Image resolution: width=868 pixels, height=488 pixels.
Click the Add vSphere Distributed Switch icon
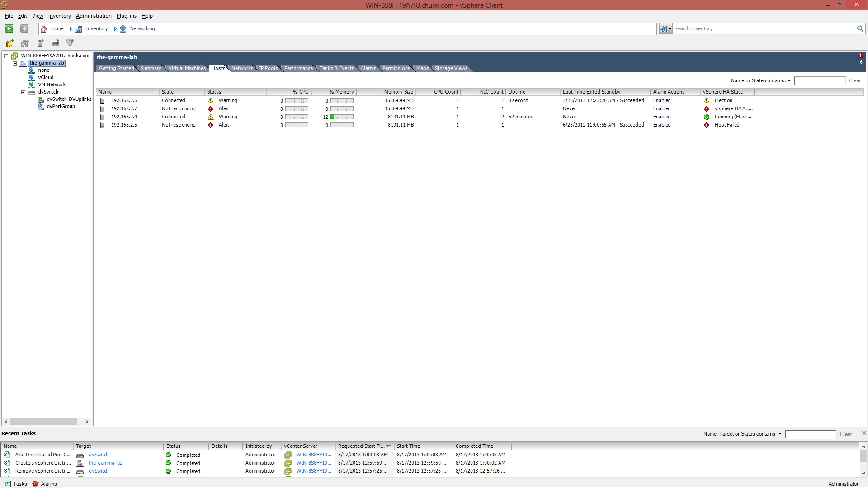[55, 43]
